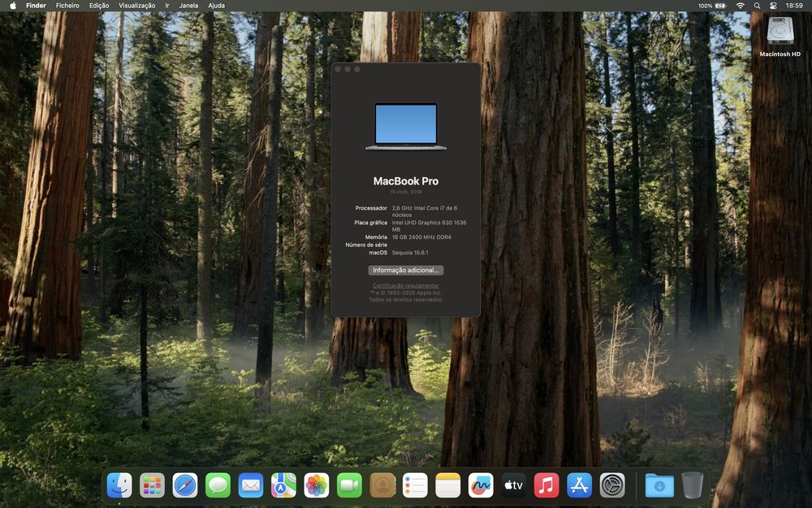Click the MacBook Pro title text
Viewport: 812px width, 508px height.
click(405, 181)
